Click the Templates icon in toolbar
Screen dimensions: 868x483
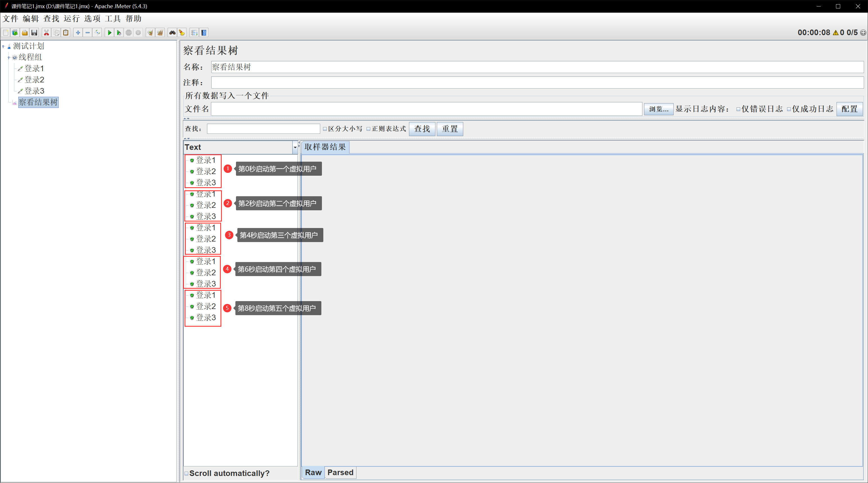15,33
